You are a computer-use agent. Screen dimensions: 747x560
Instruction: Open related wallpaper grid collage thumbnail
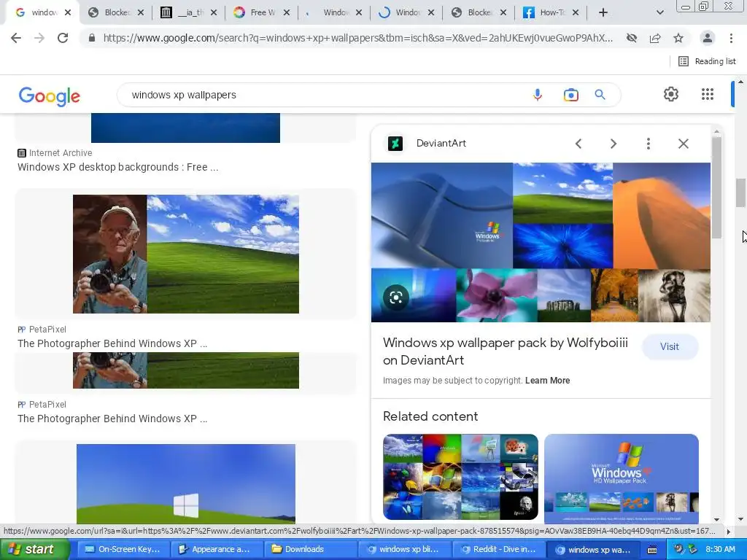(x=460, y=477)
